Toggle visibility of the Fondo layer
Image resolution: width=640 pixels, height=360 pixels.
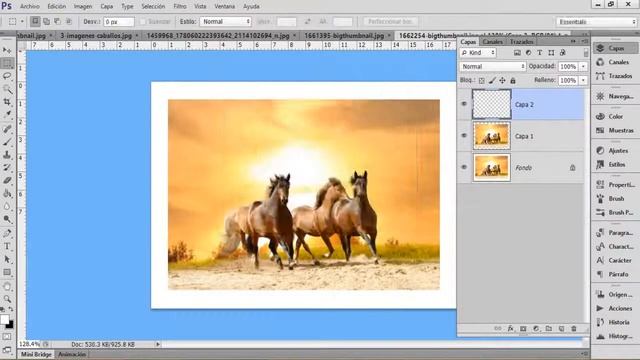pos(464,167)
